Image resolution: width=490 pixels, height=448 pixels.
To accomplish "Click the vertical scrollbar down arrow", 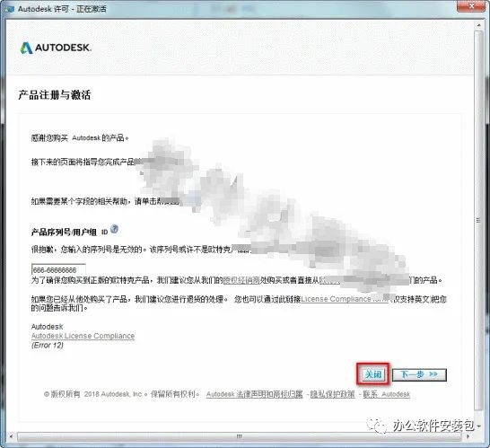I will [x=478, y=426].
